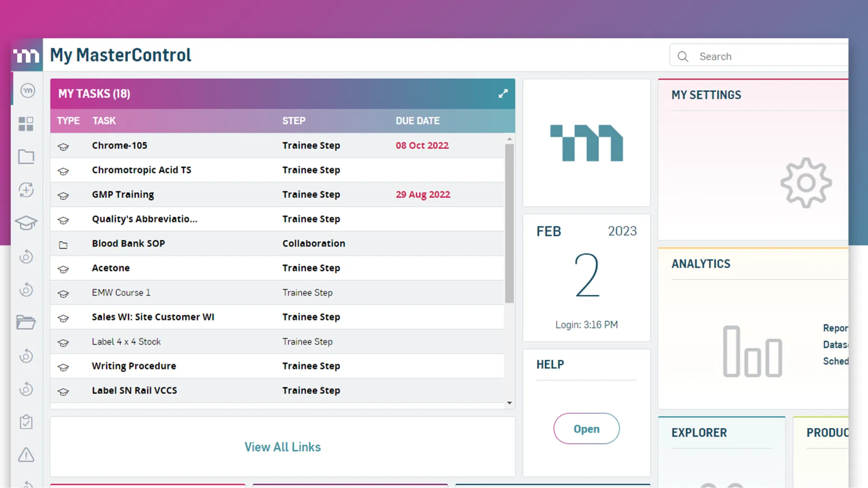Image resolution: width=868 pixels, height=488 pixels.
Task: Open Sales WI: Site Customer WI task
Action: coord(153,317)
